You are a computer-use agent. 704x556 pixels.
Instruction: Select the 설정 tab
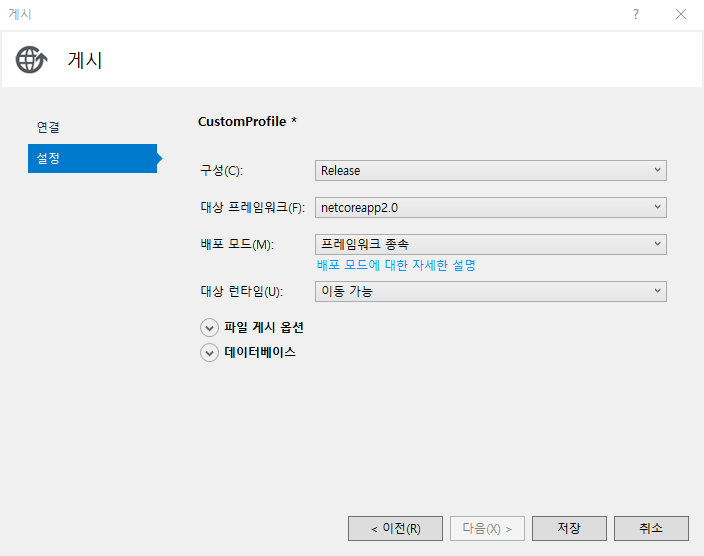92,158
